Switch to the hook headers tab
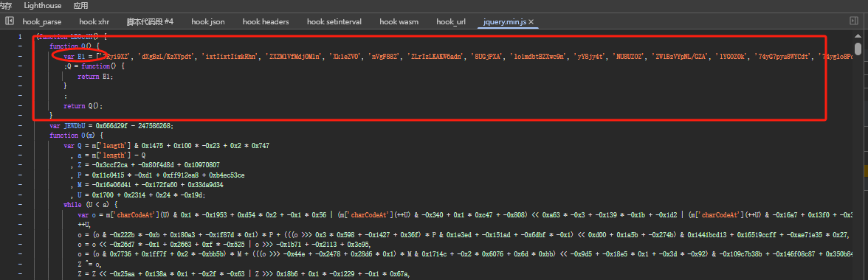 [x=266, y=21]
